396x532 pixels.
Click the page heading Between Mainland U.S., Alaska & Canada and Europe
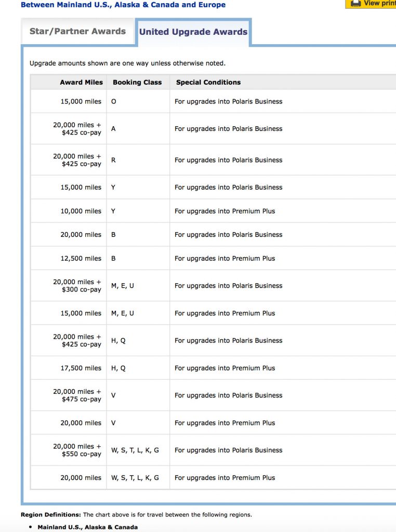tap(123, 5)
